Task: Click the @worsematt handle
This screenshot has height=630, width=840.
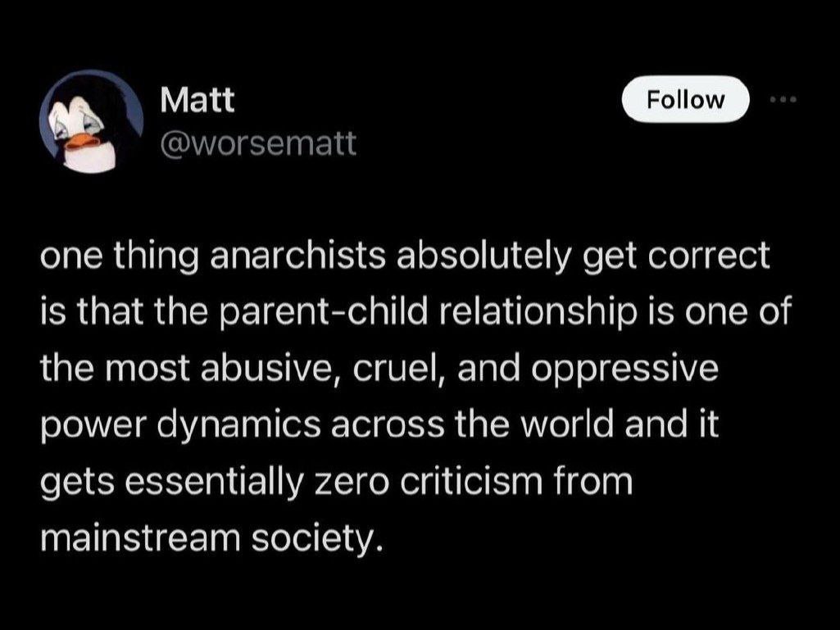Action: [x=258, y=144]
